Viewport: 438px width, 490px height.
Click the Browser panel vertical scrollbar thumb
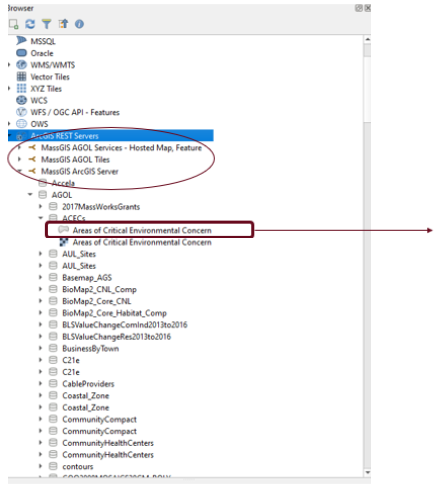coord(367,89)
